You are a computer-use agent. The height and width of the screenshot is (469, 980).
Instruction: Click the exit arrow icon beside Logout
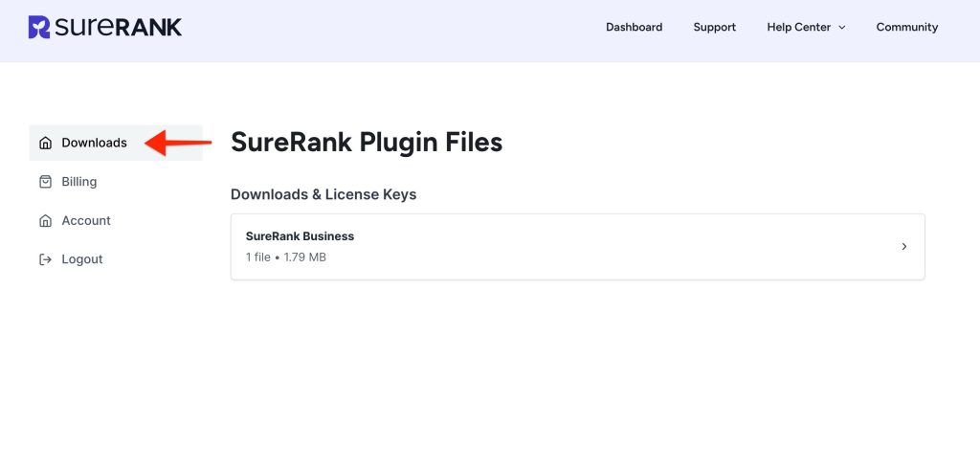tap(45, 259)
